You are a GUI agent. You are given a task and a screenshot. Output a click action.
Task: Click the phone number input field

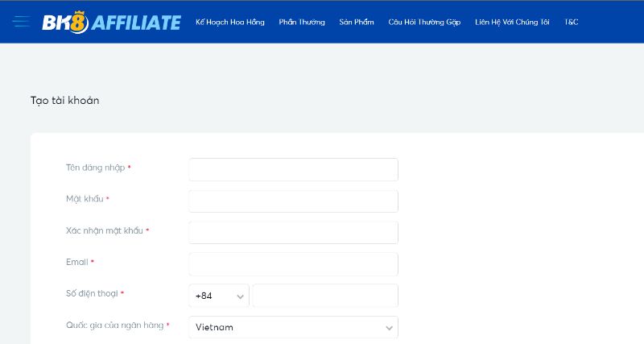(x=325, y=296)
